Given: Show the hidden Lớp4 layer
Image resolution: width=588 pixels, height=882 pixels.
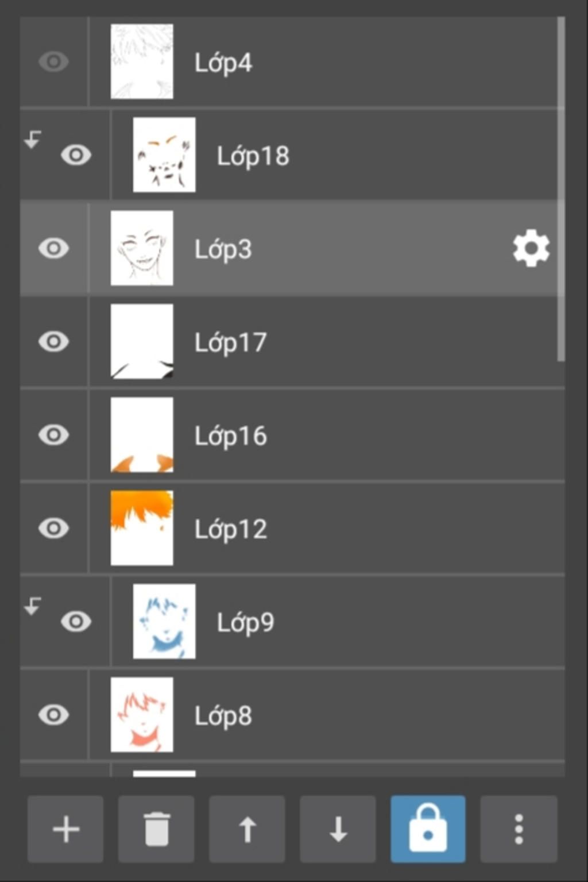Looking at the screenshot, I should tap(54, 61).
